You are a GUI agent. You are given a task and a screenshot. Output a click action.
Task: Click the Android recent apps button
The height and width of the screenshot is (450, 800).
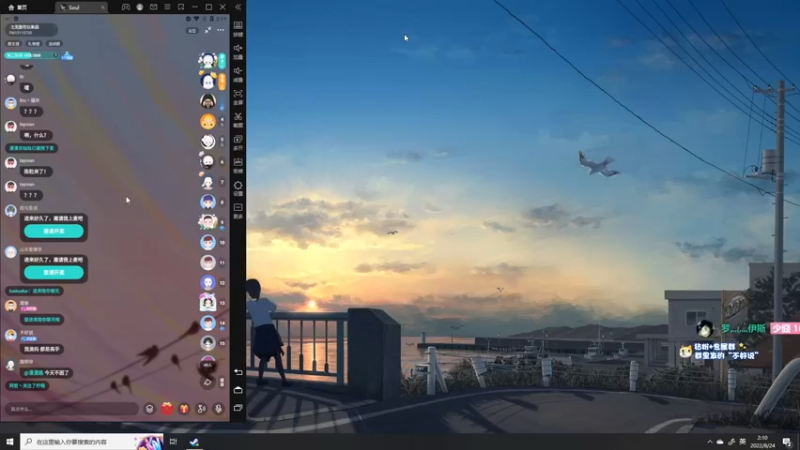[238, 408]
